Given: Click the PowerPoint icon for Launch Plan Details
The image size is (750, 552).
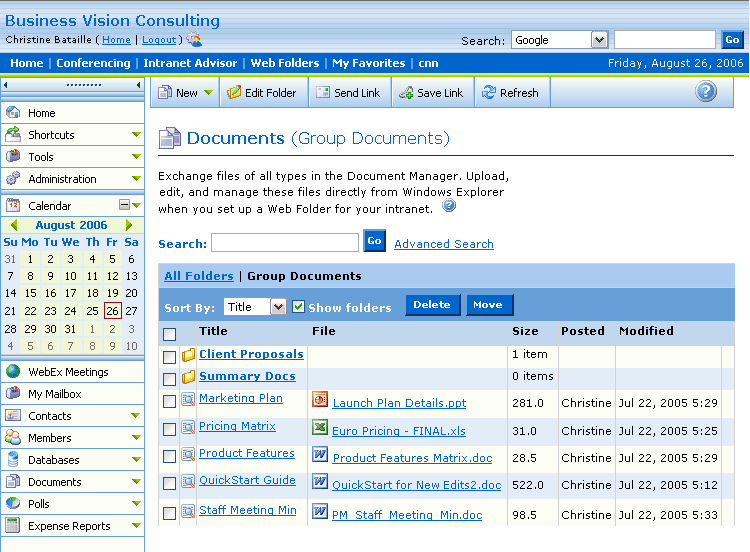Looking at the screenshot, I should 320,400.
